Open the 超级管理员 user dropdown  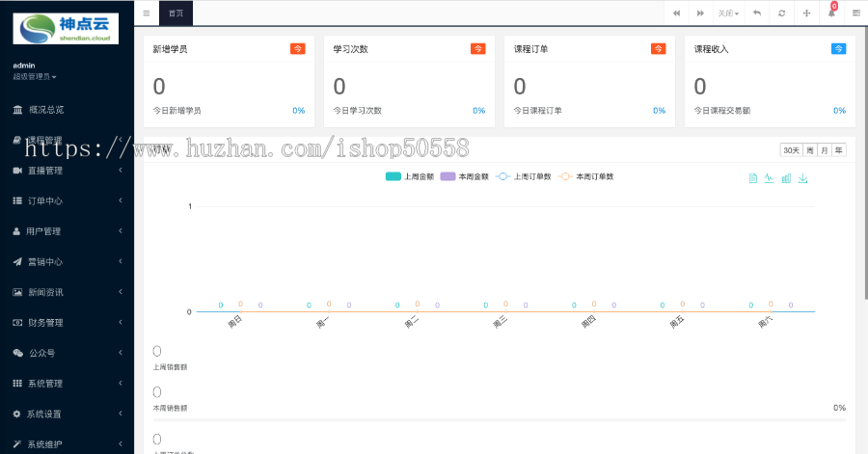[x=35, y=77]
